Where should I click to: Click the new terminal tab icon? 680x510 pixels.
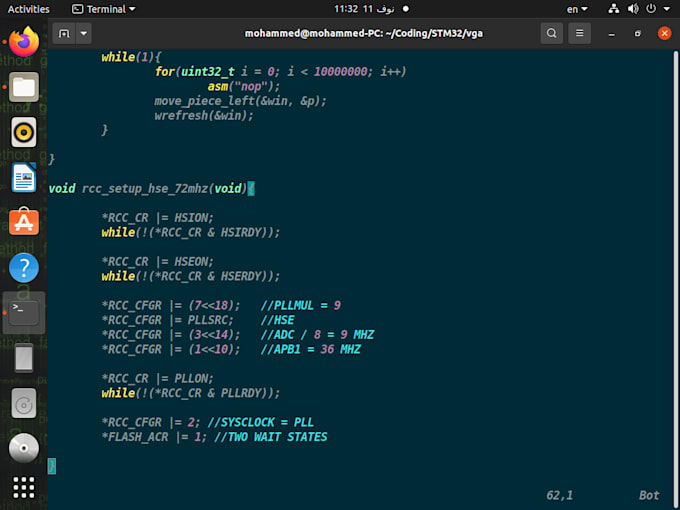click(x=64, y=33)
